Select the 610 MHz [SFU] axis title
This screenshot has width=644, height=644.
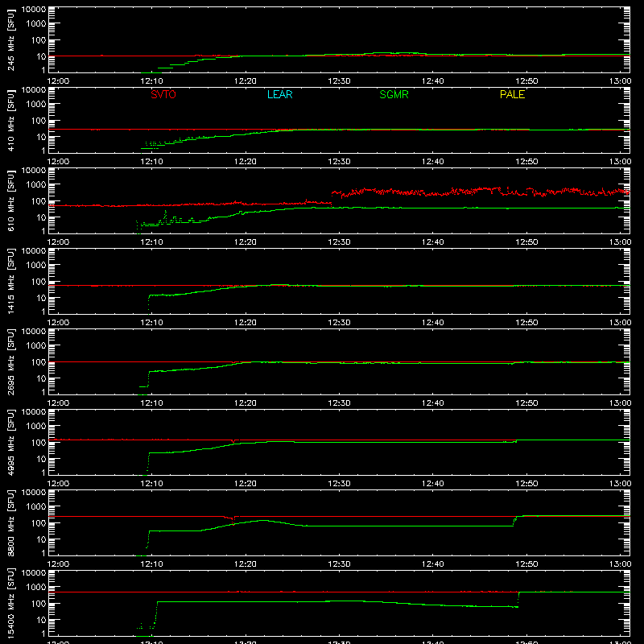11,200
